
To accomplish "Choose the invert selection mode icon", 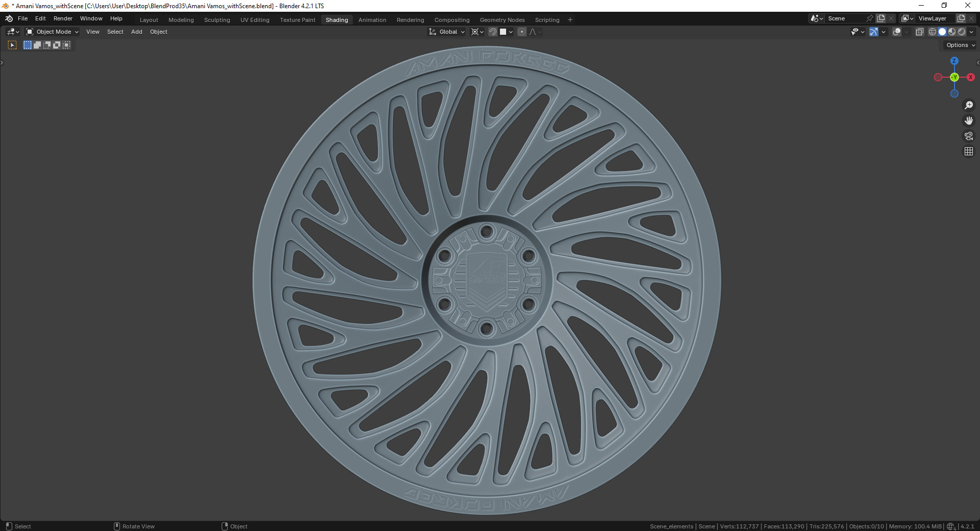I will (x=57, y=45).
